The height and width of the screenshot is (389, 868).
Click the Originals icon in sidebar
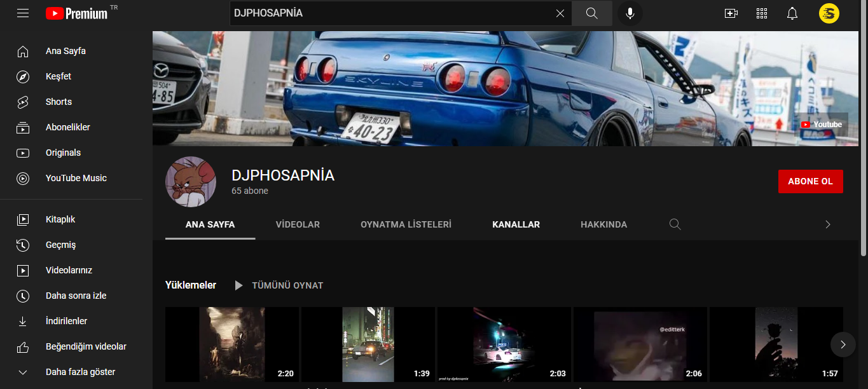23,153
